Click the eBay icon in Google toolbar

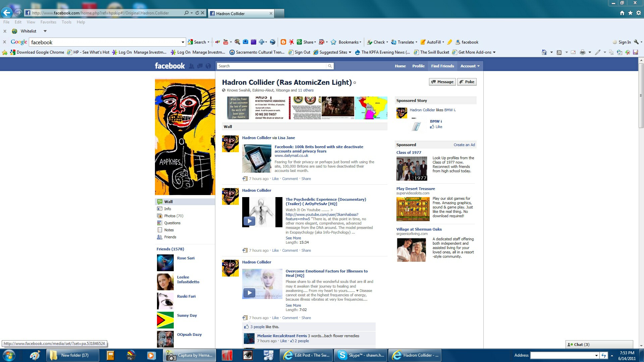[x=217, y=42]
